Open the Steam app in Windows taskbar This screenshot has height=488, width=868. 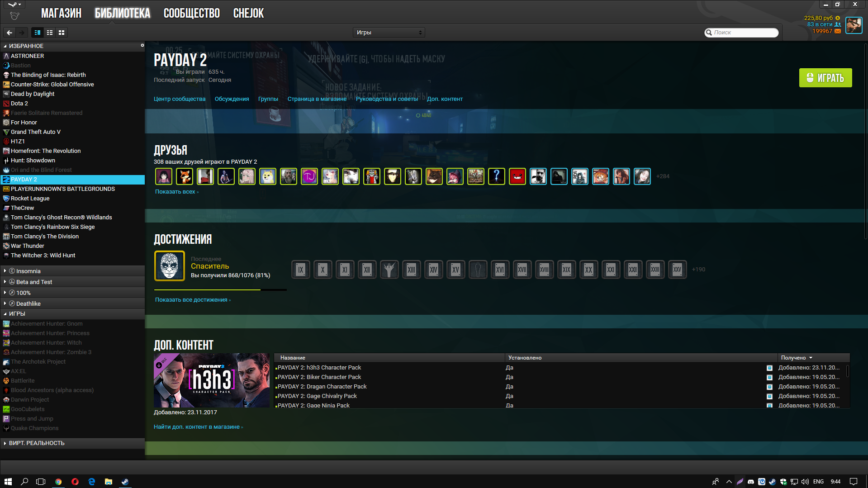[125, 482]
